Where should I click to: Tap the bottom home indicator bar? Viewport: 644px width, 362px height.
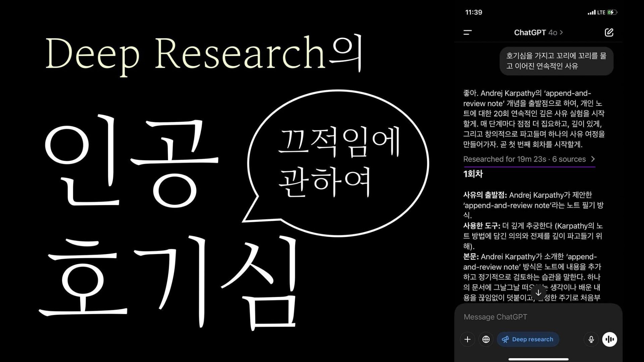click(x=538, y=359)
